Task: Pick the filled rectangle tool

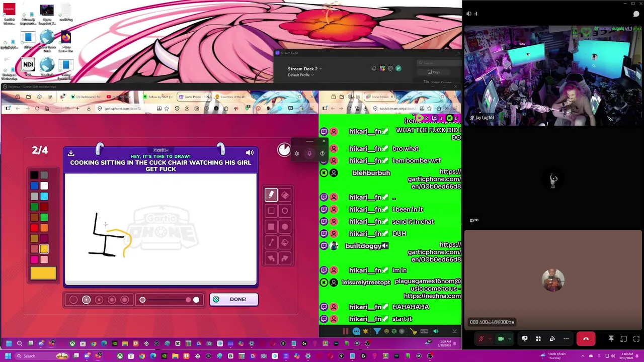Action: [x=271, y=227]
